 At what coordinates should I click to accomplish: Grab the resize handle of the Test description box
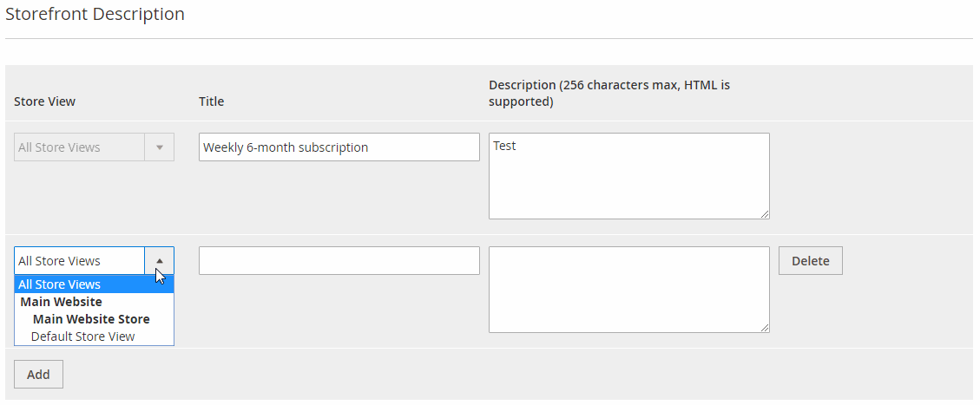pyautogui.click(x=764, y=214)
